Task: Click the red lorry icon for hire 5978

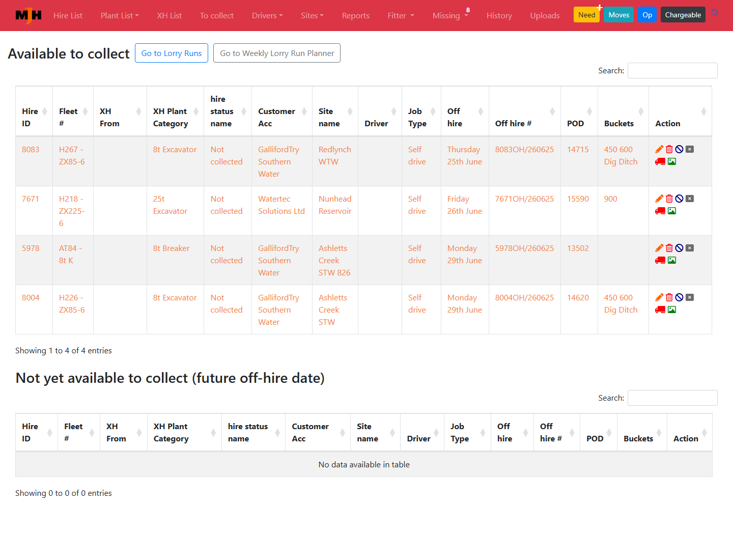Action: pos(660,260)
